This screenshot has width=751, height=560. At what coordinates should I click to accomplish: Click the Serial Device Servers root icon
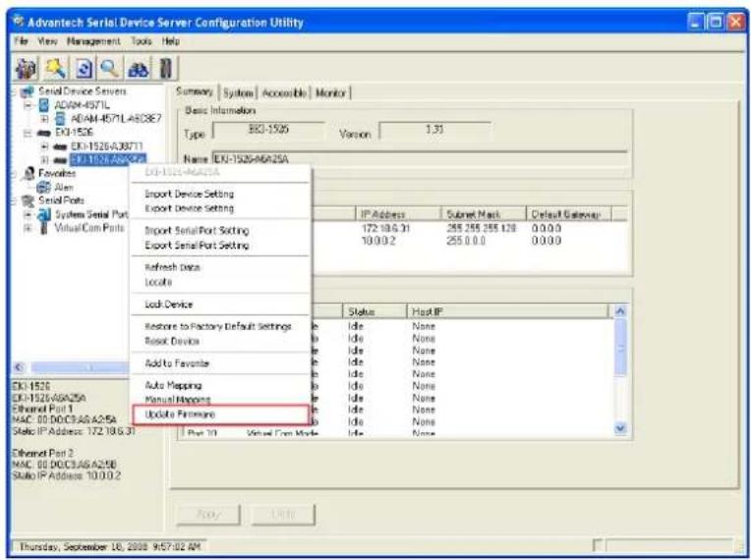[28, 91]
